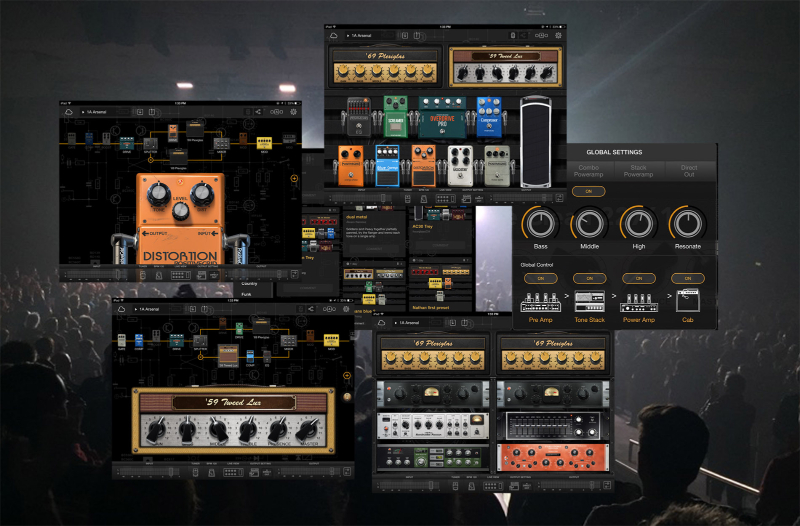Image resolution: width=800 pixels, height=526 pixels.
Task: Click the share icon in distortion window header
Action: coord(258,112)
